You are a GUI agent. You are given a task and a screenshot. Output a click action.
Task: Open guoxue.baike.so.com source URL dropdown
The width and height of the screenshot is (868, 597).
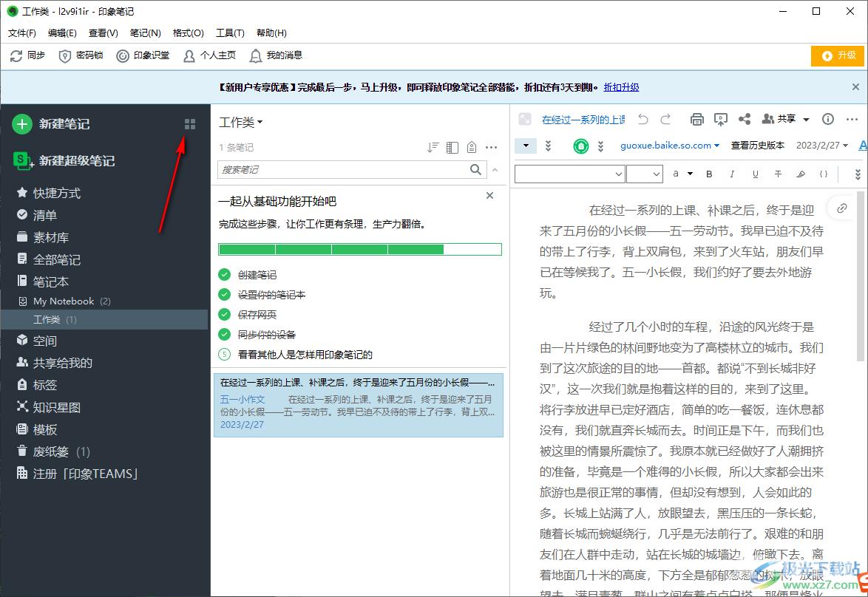click(670, 146)
